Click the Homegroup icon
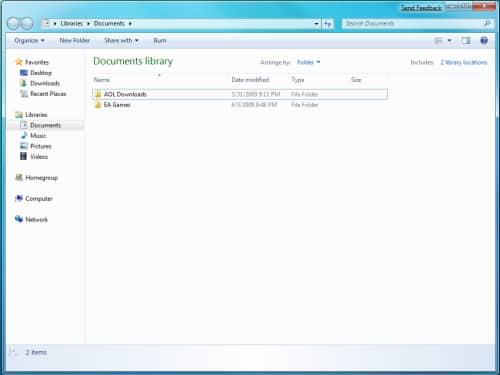This screenshot has width=500, height=375. (19, 177)
